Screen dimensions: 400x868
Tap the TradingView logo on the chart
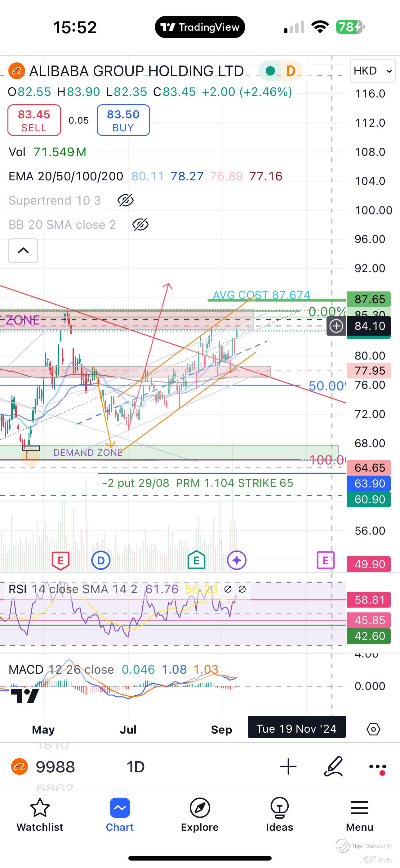pyautogui.click(x=25, y=695)
